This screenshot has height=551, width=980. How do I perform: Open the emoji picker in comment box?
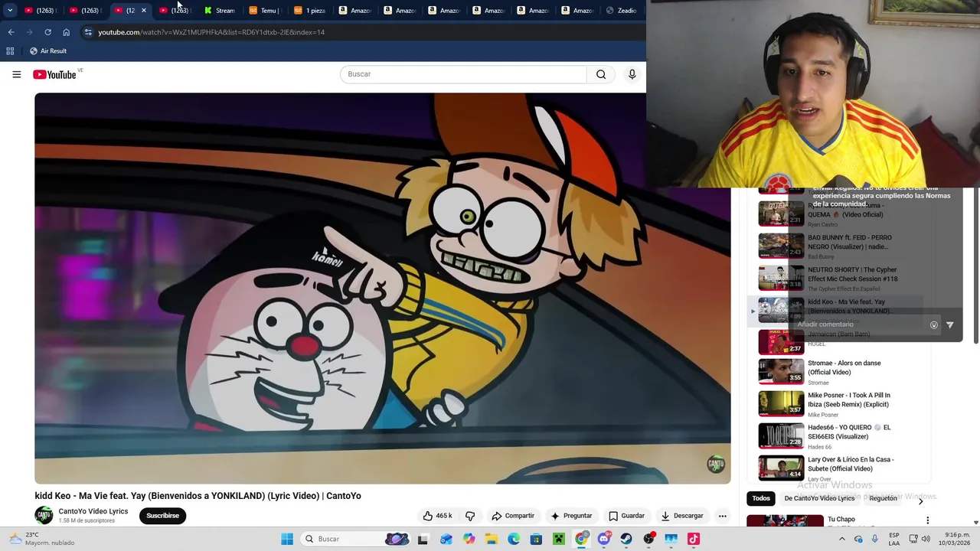pos(933,324)
